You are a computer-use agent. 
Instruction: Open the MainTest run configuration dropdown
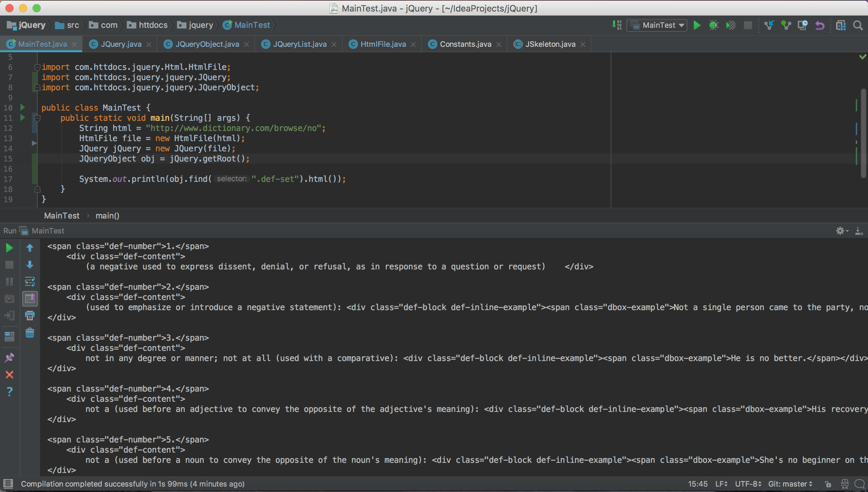657,25
